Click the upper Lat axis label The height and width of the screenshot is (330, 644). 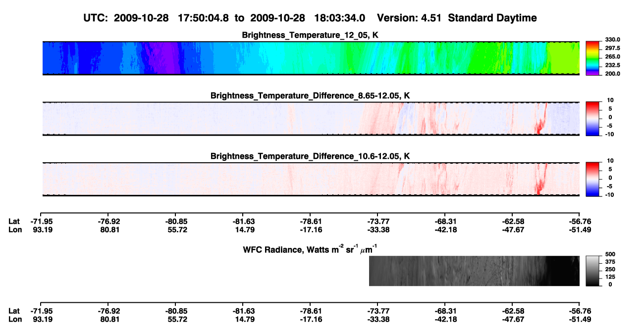click(x=14, y=222)
